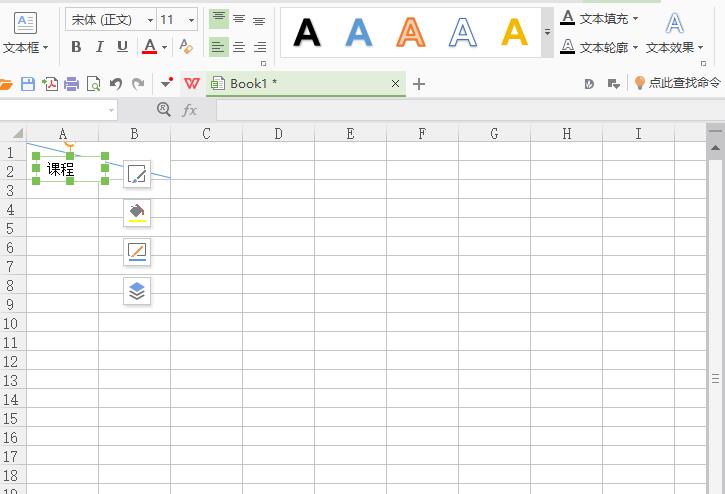Toggle italic formatting
The image size is (725, 494).
point(99,47)
